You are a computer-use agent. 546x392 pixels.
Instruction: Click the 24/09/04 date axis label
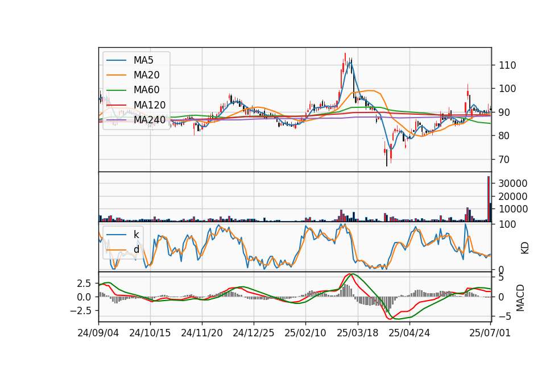click(98, 333)
